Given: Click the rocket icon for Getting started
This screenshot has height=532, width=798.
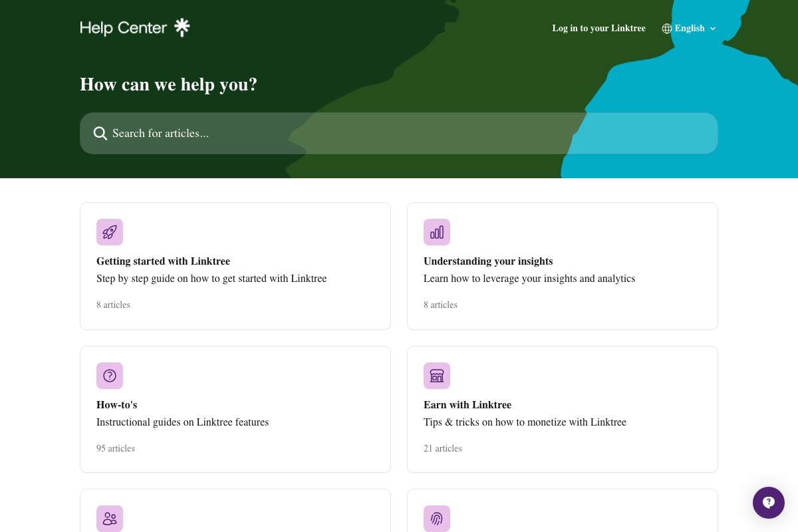Looking at the screenshot, I should point(110,232).
